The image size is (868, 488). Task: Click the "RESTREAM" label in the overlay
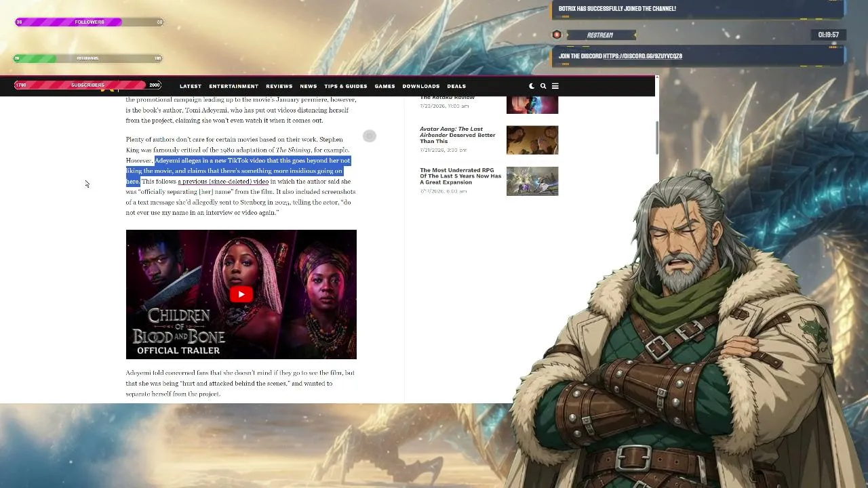(599, 35)
